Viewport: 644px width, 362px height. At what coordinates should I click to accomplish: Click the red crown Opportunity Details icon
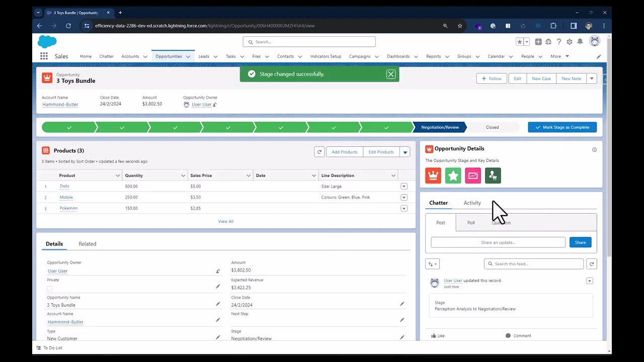pyautogui.click(x=433, y=175)
